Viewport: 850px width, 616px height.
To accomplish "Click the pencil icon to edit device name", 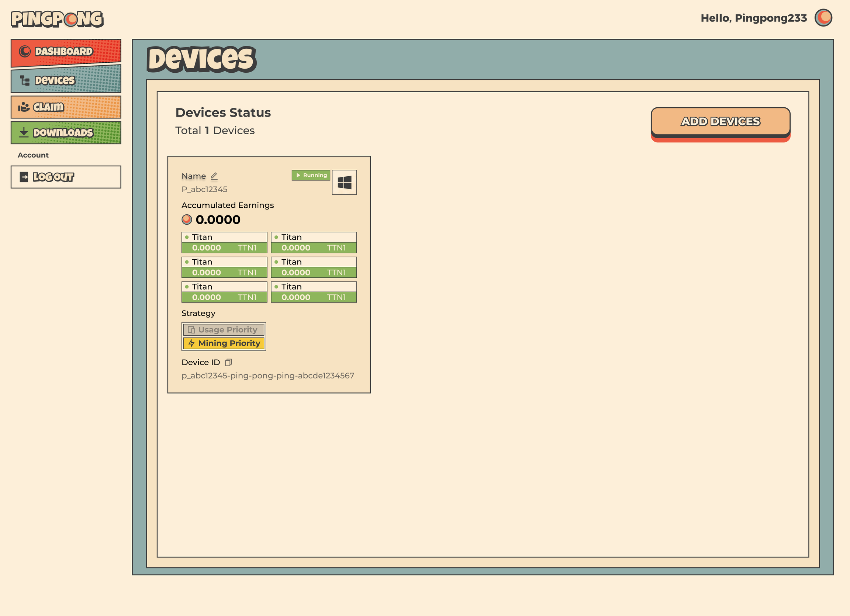I will (x=214, y=176).
